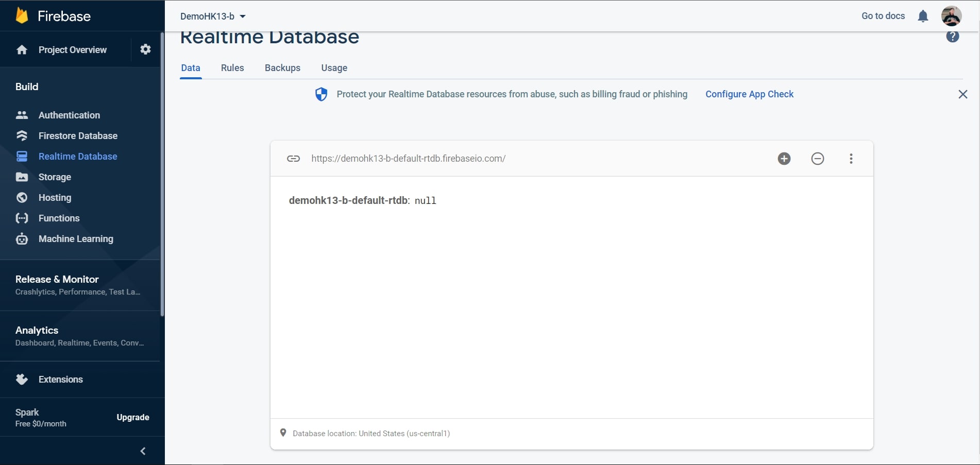Screen dimensions: 980x465
Task: Open the Firestore Database section
Action: coord(77,135)
